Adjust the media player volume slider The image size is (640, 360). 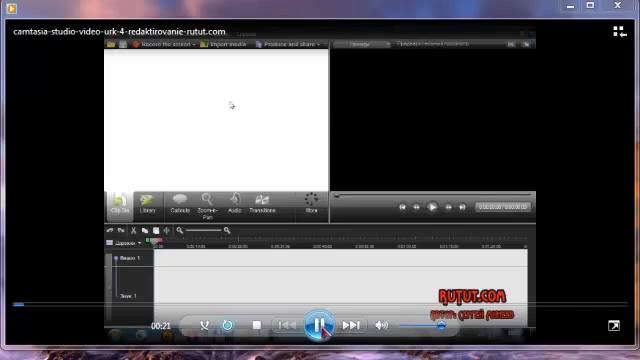click(x=422, y=325)
